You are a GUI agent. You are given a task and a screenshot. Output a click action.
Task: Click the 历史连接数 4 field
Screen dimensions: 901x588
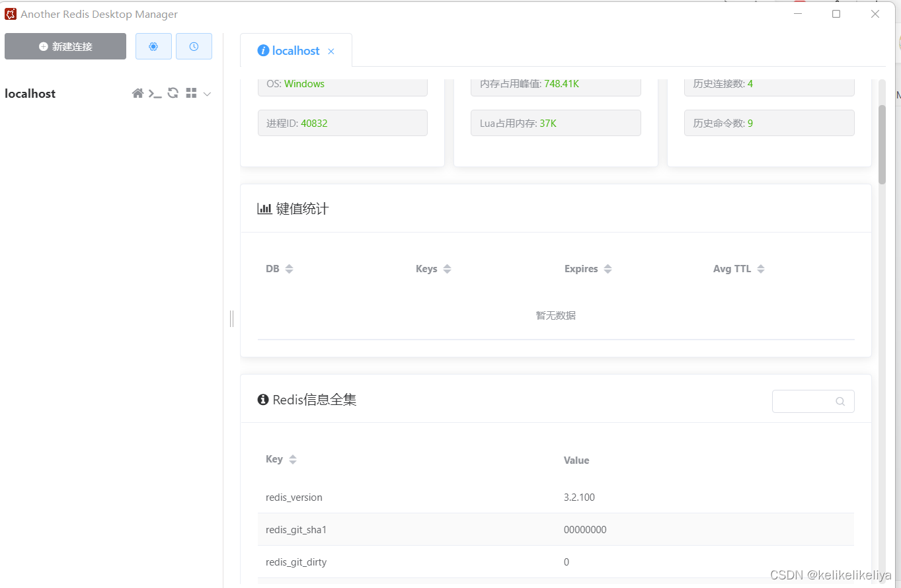(x=769, y=85)
